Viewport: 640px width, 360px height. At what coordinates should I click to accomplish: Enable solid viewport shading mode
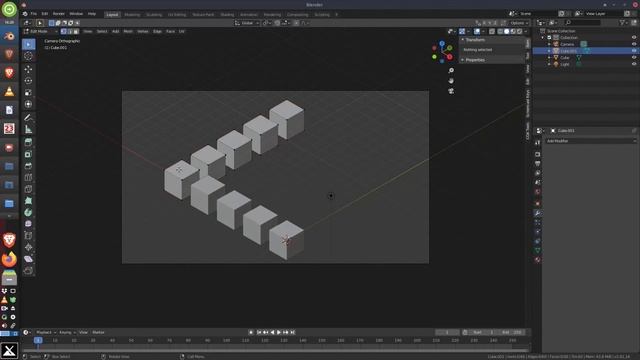[507, 31]
